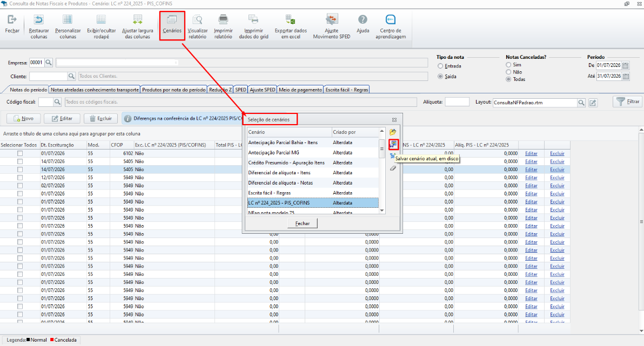Image resolution: width=644 pixels, height=346 pixels.
Task: Open the Ajuda toolbar icon
Action: click(363, 24)
